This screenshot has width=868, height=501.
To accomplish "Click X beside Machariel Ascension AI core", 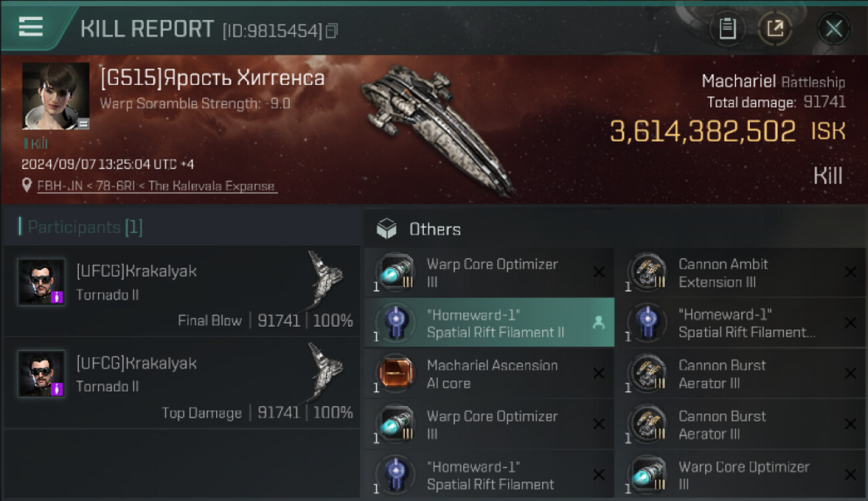I will 598,373.
